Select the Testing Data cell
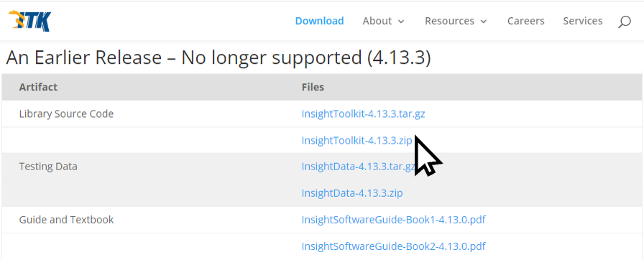Viewport: 644px width, 260px height. 48,167
